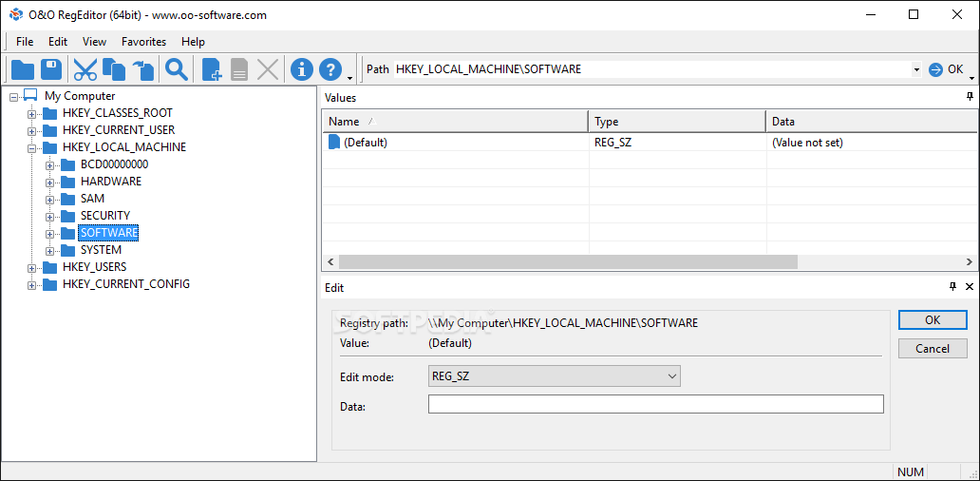Expand the HKEY_CURRENT_CONFIG node

[32, 285]
